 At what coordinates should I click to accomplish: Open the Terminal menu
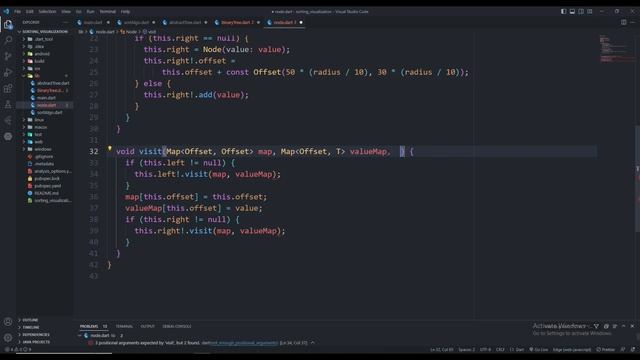108,11
